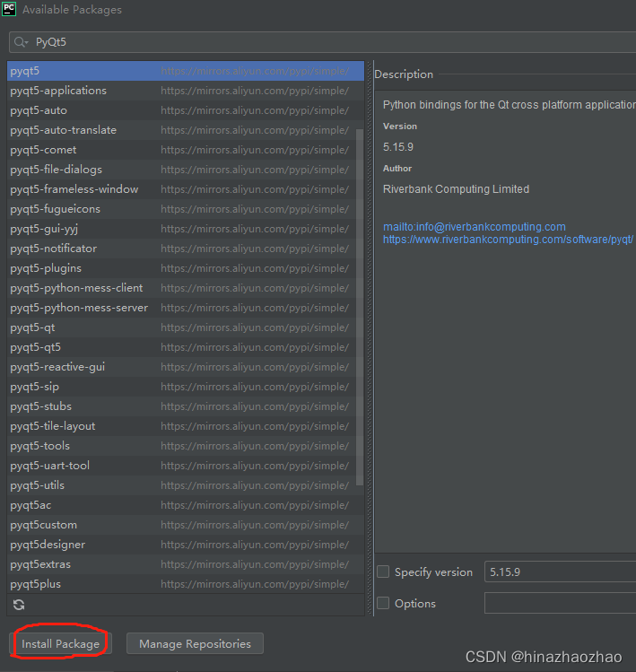The height and width of the screenshot is (672, 636).
Task: Focus the PyQt5 search field
Action: [322, 42]
